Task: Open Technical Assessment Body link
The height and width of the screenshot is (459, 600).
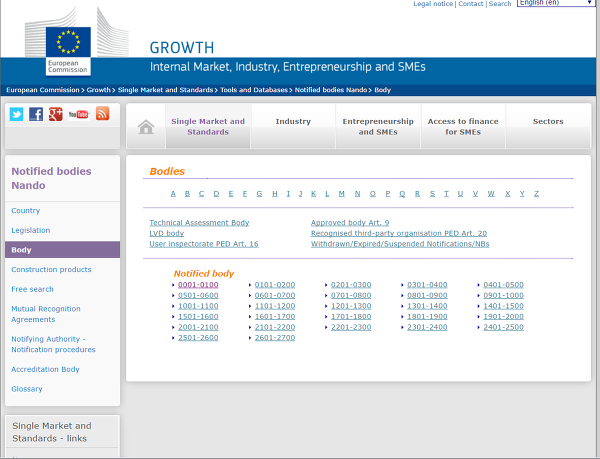Action: point(199,223)
